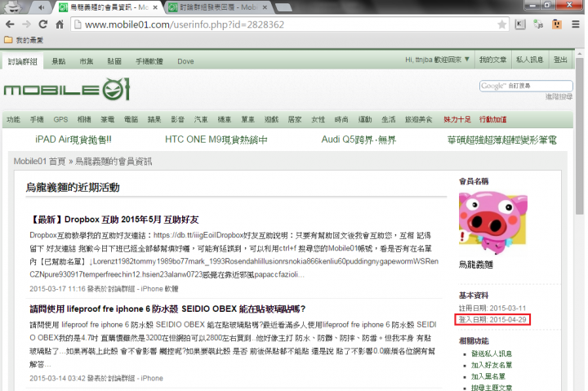Open the K extension icon

519,24
